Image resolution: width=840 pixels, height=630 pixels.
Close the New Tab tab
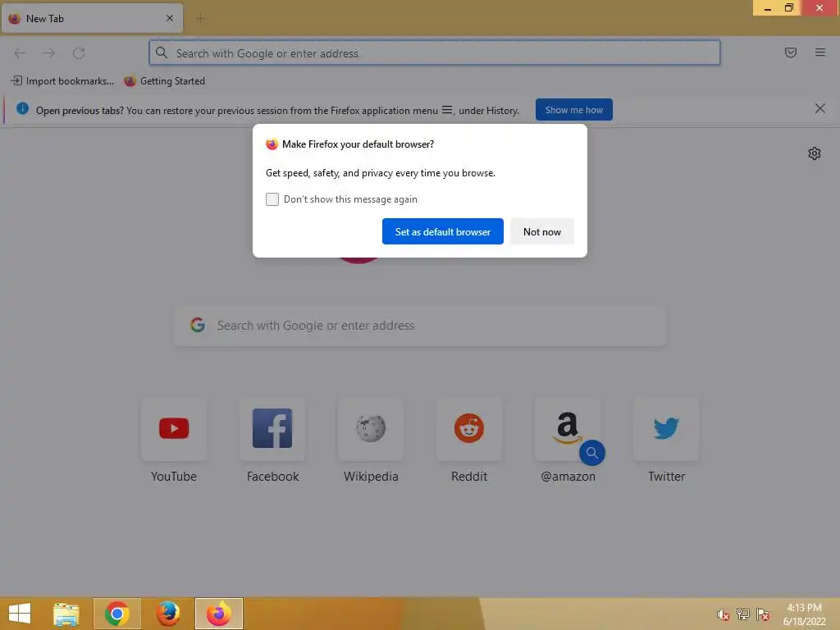(x=170, y=18)
